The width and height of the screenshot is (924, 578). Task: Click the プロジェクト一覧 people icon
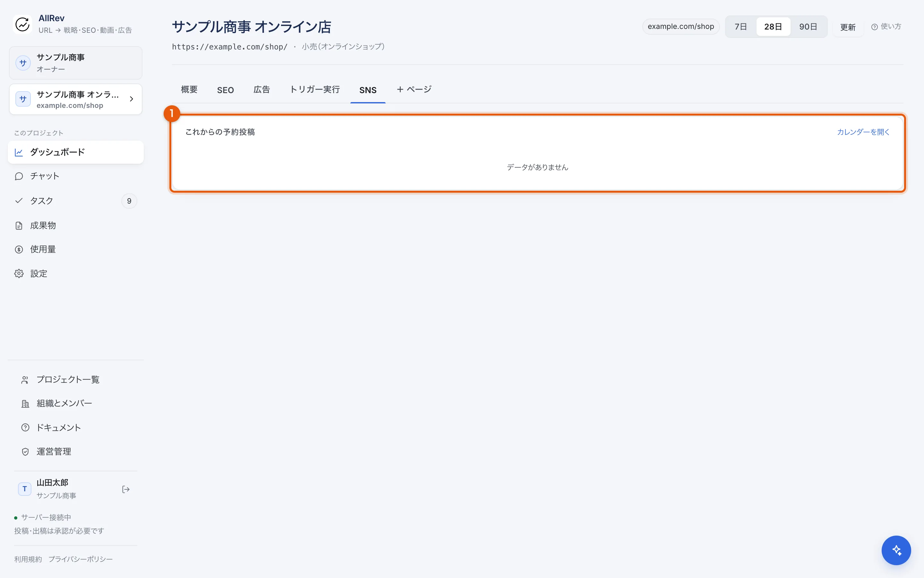click(25, 380)
